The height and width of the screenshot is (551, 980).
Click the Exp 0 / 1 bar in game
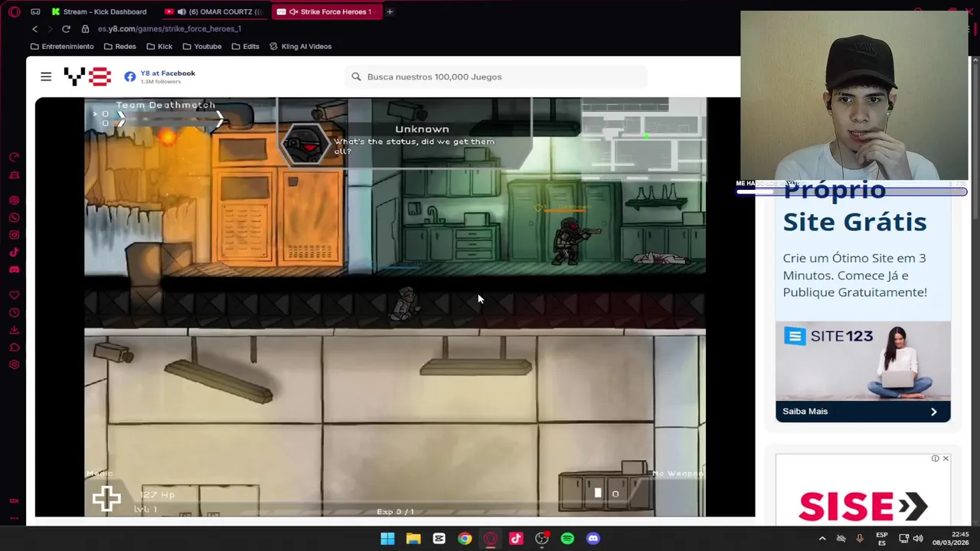tap(395, 511)
